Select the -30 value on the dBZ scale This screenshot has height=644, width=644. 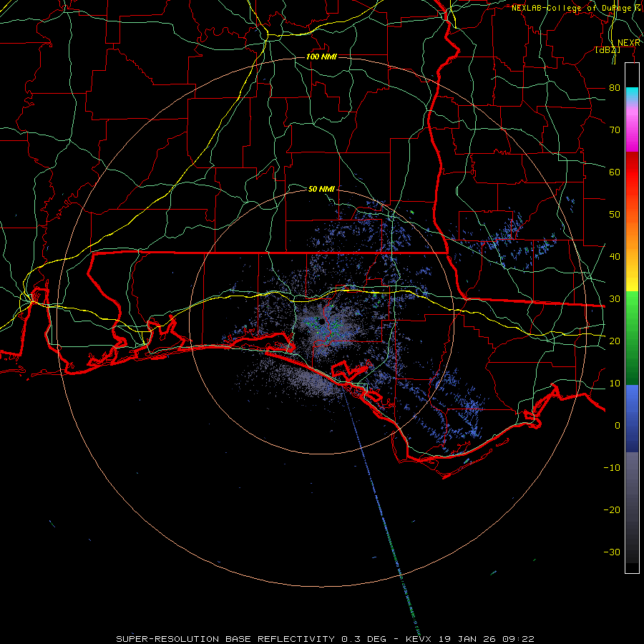pyautogui.click(x=612, y=552)
